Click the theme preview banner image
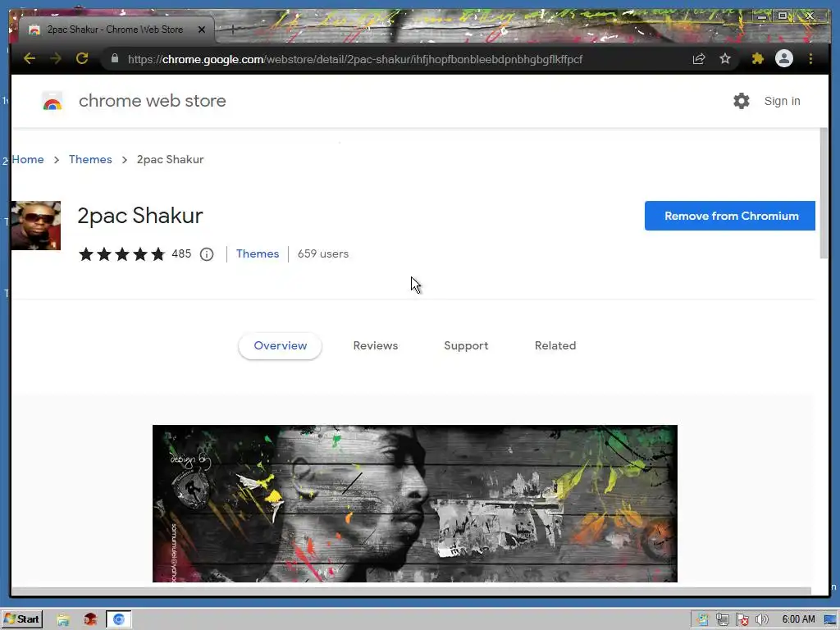Screen dimensions: 840x630 coord(414,504)
